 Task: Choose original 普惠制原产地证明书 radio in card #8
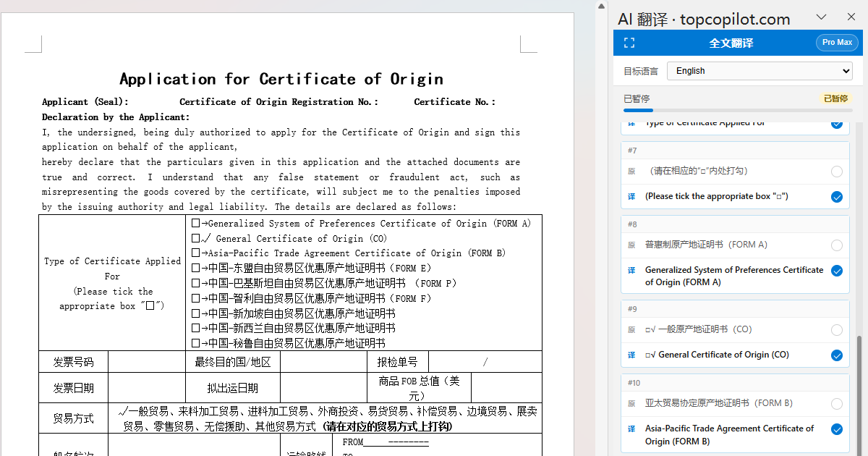[x=837, y=245]
